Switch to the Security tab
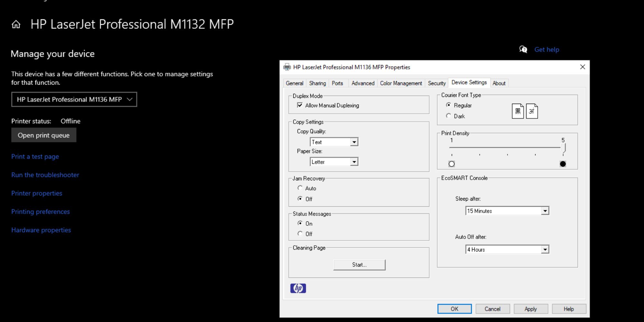 (x=437, y=83)
